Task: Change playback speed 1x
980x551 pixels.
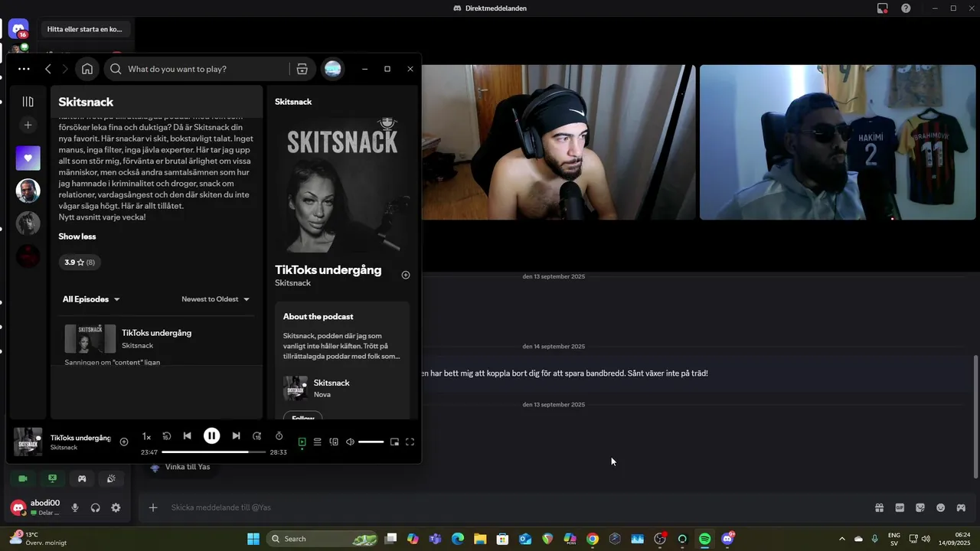Action: point(146,436)
